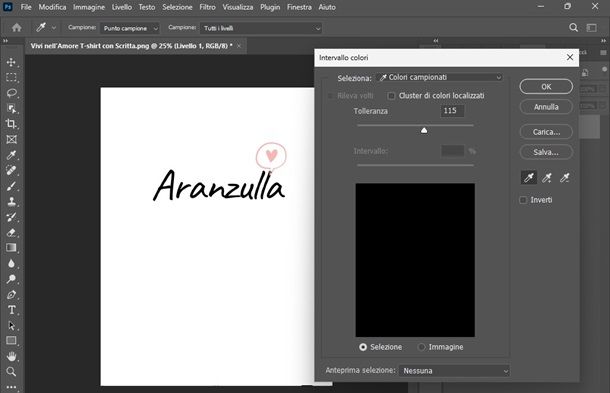Select the Brush tool
The image size is (610, 393).
(11, 186)
